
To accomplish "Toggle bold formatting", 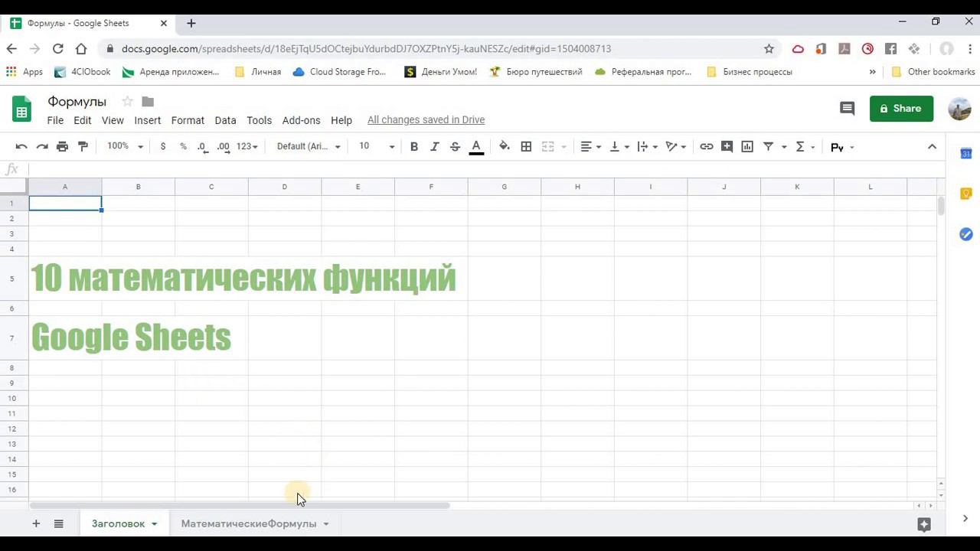I will pyautogui.click(x=414, y=146).
